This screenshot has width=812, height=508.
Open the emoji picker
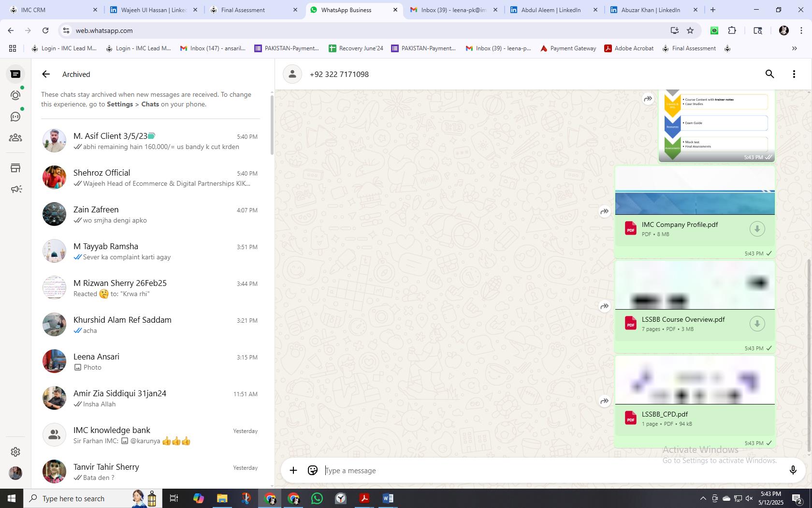pos(313,470)
